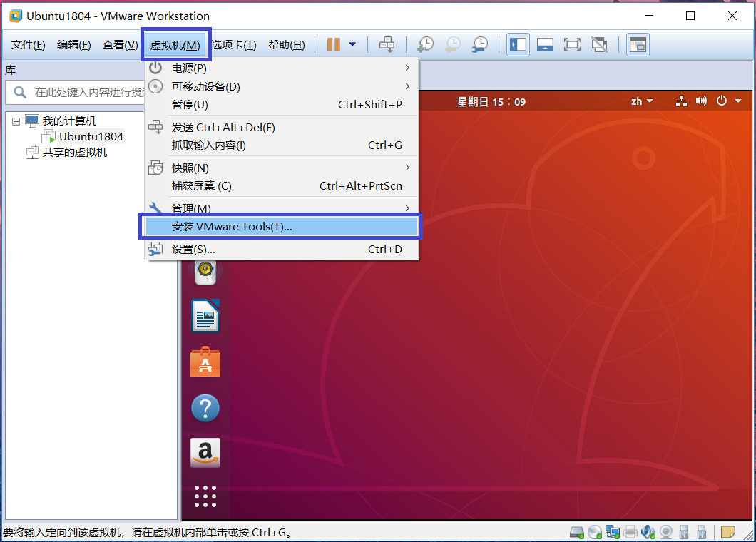Viewport: 756px width, 542px height.
Task: Open the 编辑(E) menu
Action: pos(73,45)
